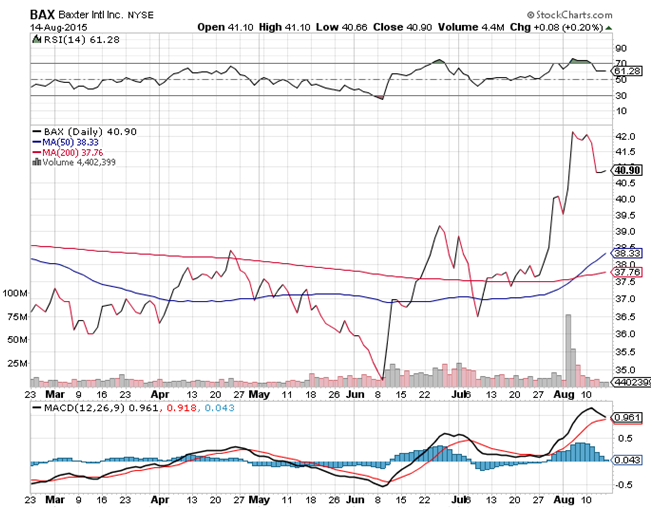Image resolution: width=652 pixels, height=510 pixels.
Task: Click the 0.043 histogram tag on right axis
Action: click(628, 460)
